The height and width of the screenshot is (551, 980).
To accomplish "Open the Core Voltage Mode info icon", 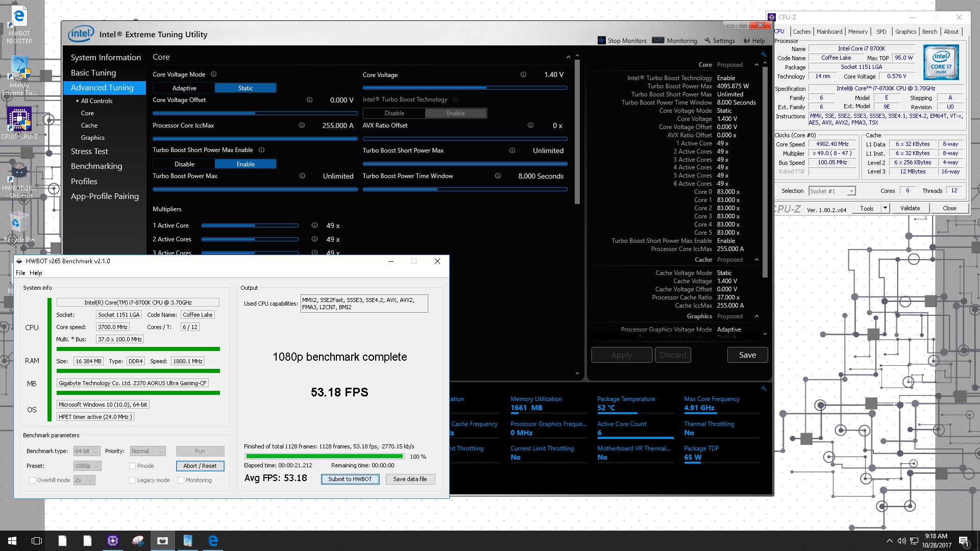I will pyautogui.click(x=214, y=74).
